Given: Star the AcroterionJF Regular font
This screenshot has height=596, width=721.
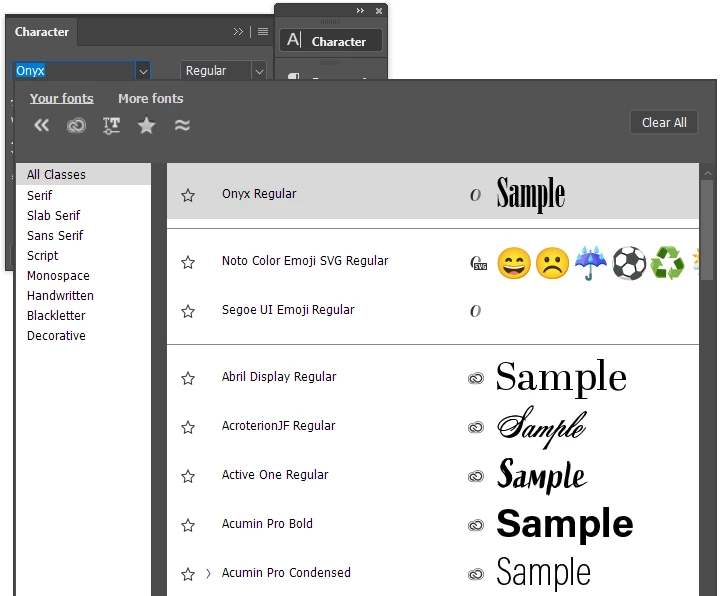Looking at the screenshot, I should [x=188, y=427].
